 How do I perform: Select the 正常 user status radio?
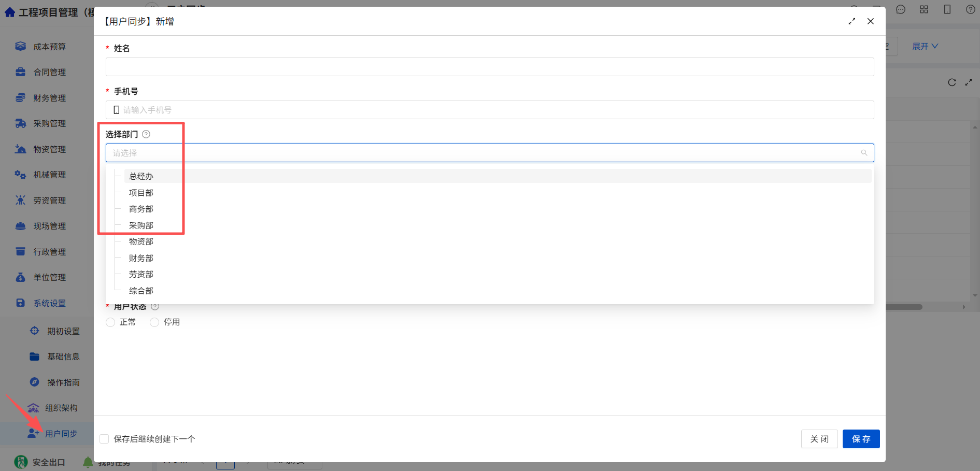tap(110, 322)
